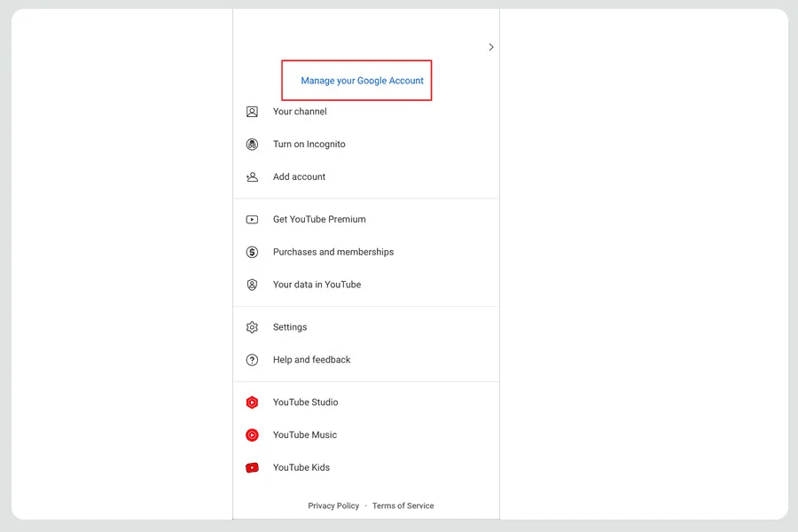
Task: Open Purchases and memberships
Action: pos(366,252)
